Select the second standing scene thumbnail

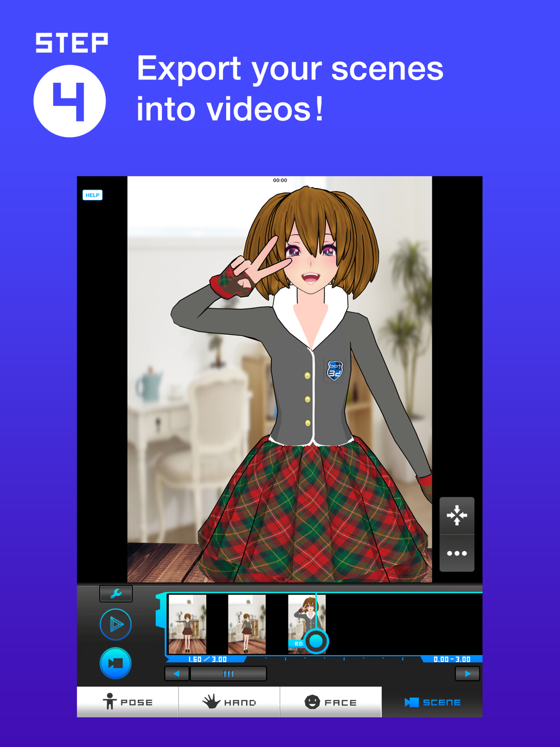(x=247, y=624)
